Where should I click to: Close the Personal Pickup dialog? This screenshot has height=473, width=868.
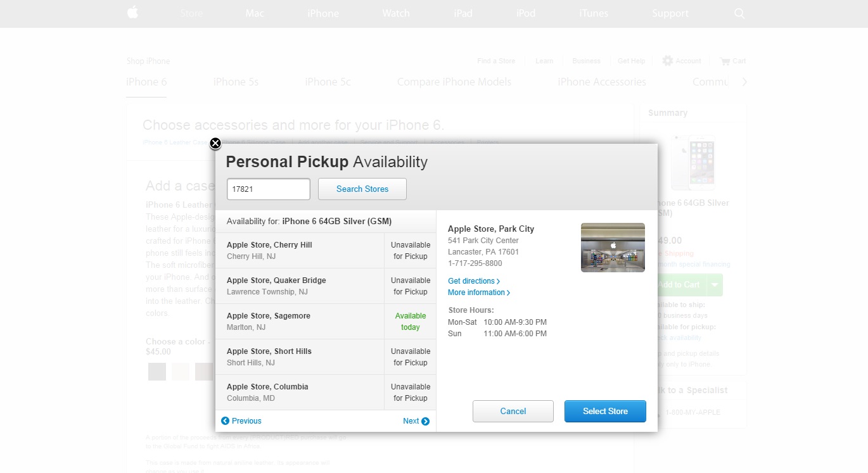(215, 143)
